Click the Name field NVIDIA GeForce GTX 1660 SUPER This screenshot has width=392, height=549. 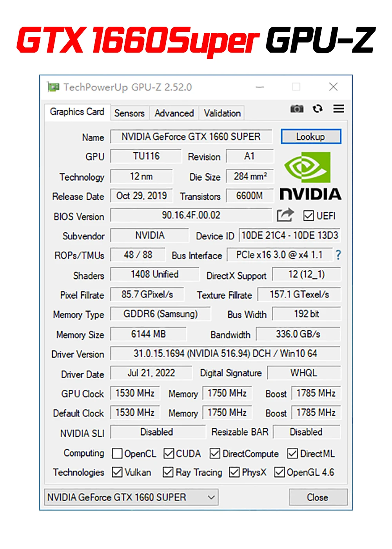click(x=191, y=137)
